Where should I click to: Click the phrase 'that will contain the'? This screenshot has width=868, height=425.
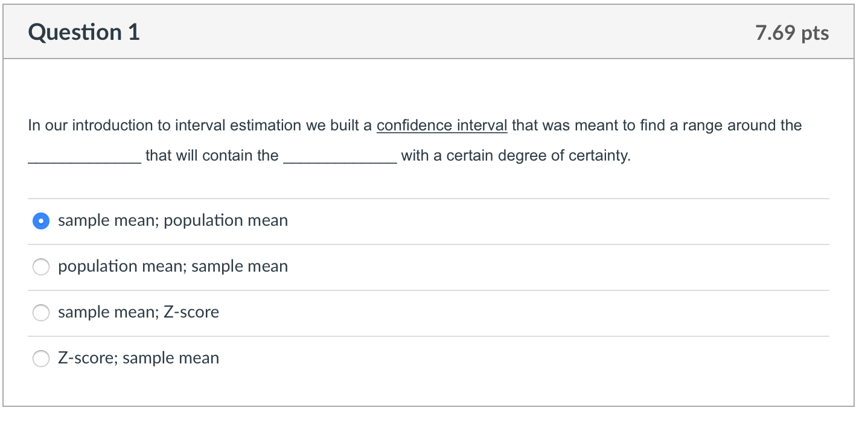[212, 156]
